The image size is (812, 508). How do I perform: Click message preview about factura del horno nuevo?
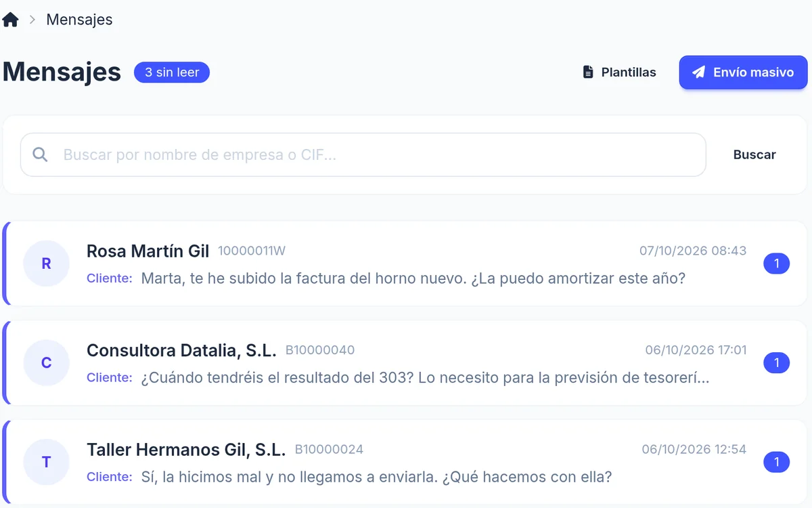pyautogui.click(x=413, y=278)
